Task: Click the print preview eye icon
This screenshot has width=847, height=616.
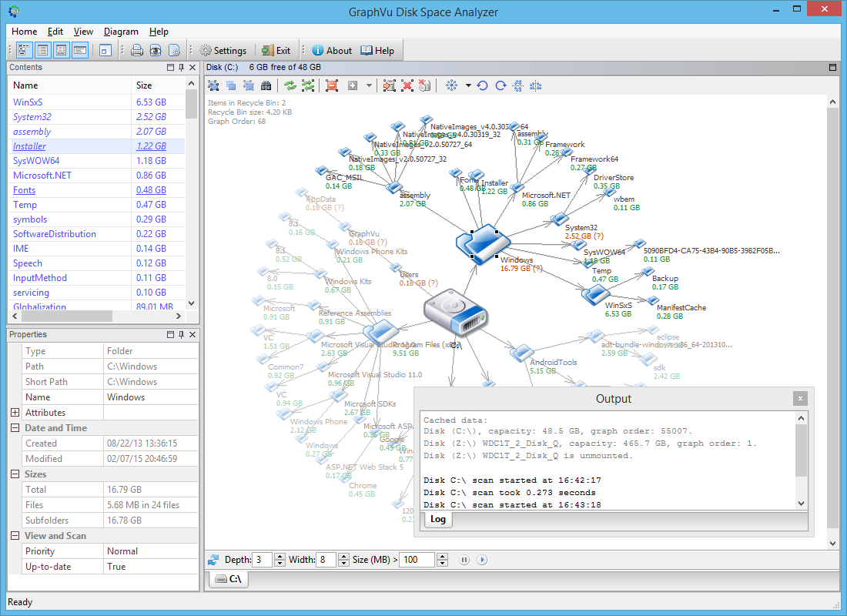Action: point(156,51)
